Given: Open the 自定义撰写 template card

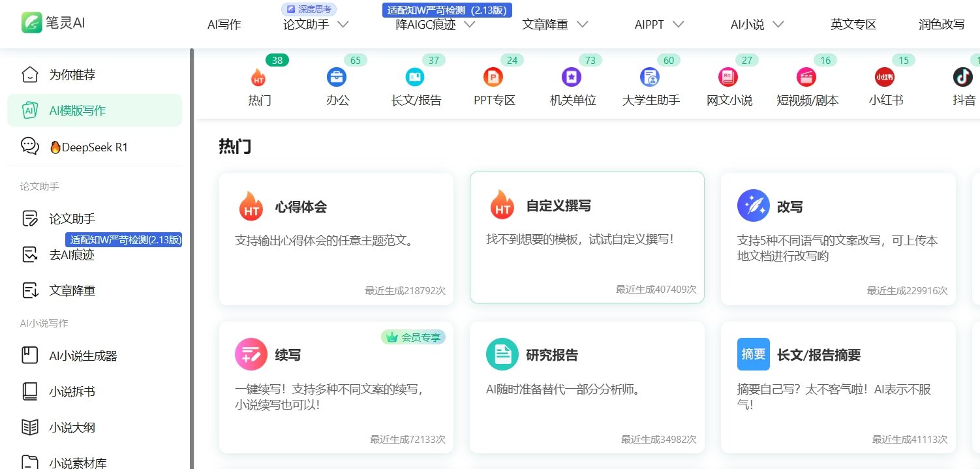Looking at the screenshot, I should [587, 238].
